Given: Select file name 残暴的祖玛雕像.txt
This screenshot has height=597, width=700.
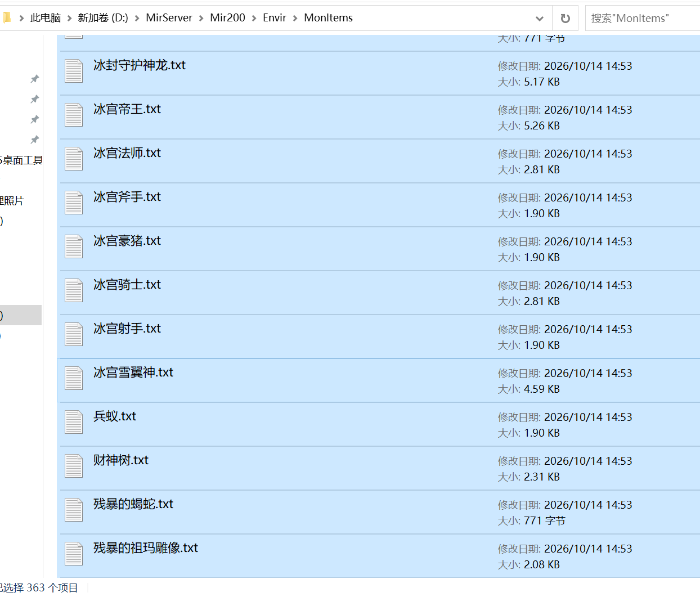Looking at the screenshot, I should 146,548.
